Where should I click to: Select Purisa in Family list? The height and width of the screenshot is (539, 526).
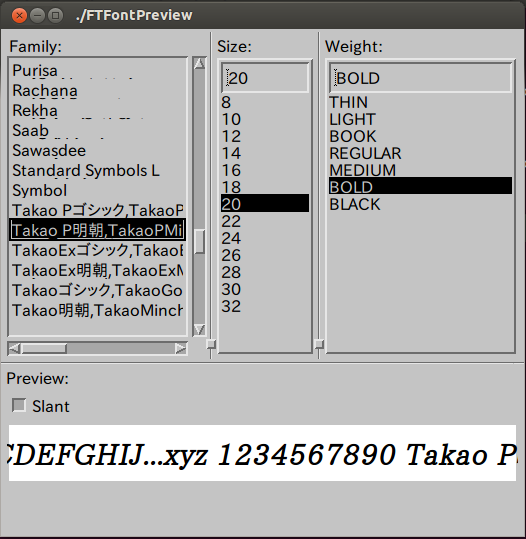click(x=98, y=71)
